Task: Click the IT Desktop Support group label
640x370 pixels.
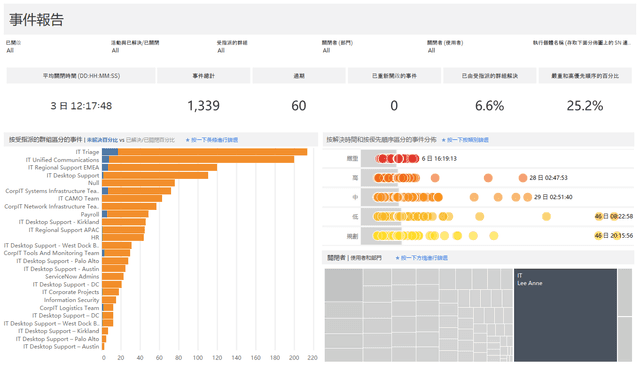Action: point(73,175)
